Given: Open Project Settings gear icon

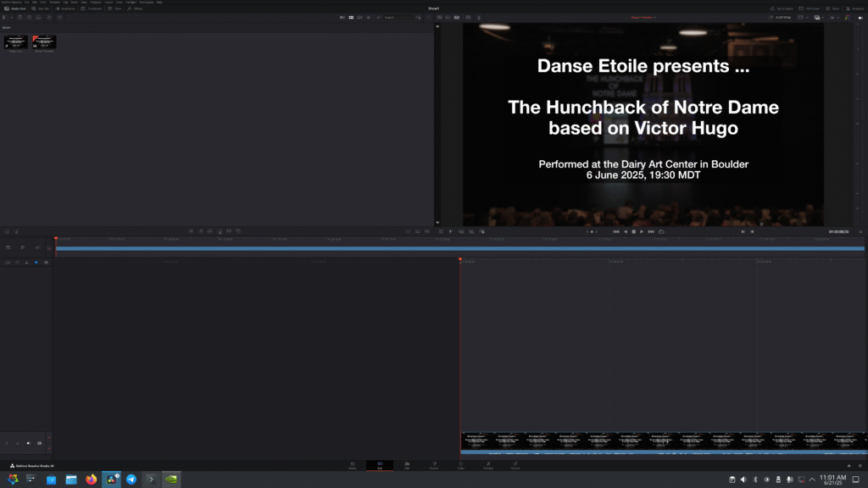Looking at the screenshot, I should click(x=860, y=466).
